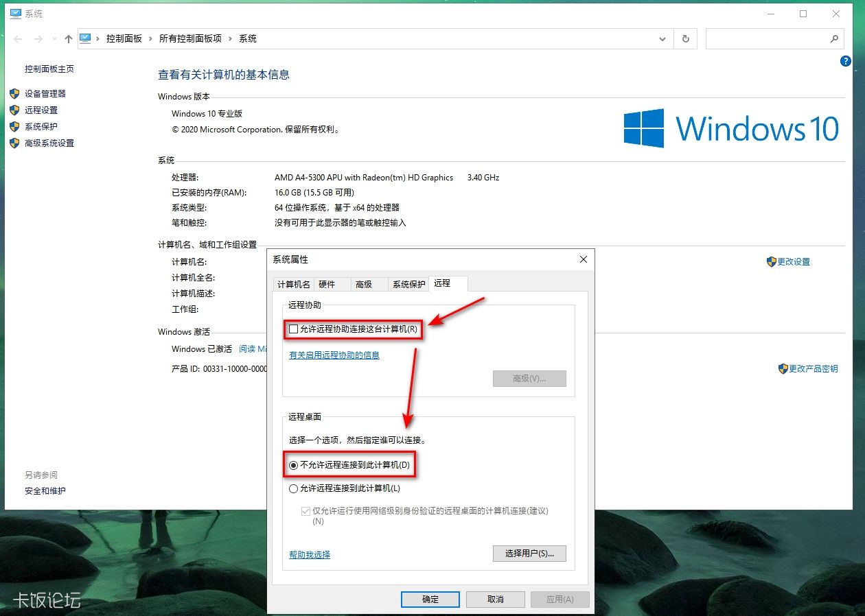
Task: Click the 选择用户(S)... button
Action: point(529,554)
